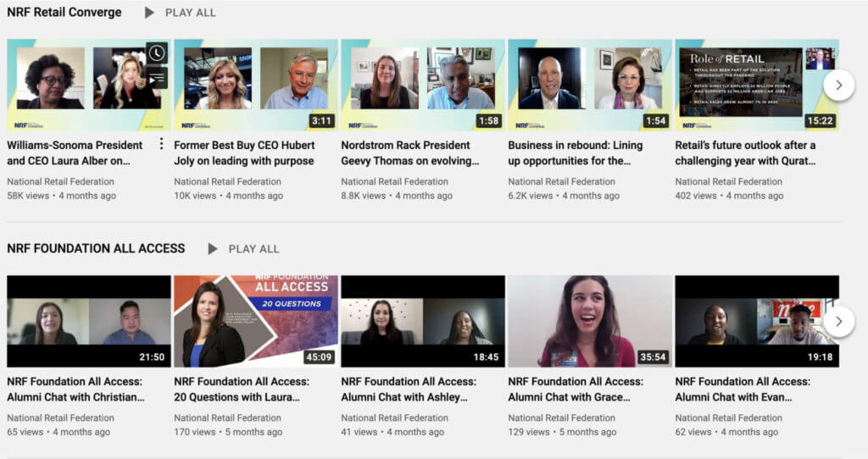868x459 pixels.
Task: Click the '6.2K views • 4 months ago' text
Action: click(x=564, y=196)
